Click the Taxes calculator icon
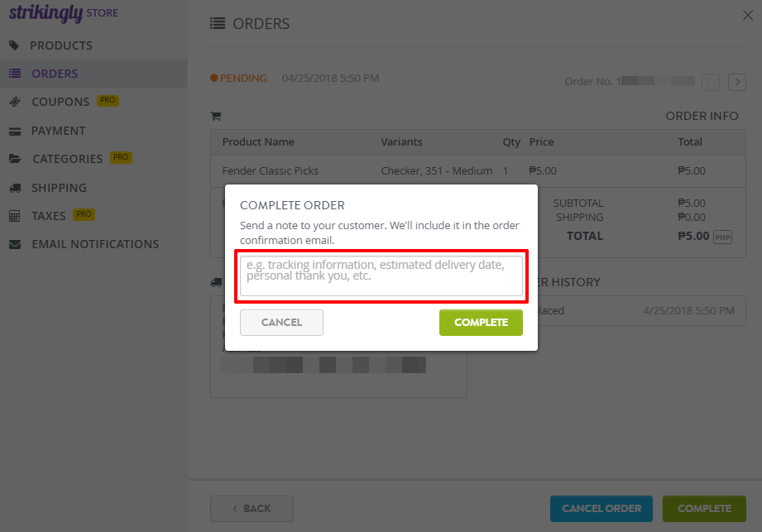The width and height of the screenshot is (762, 532). pyautogui.click(x=15, y=216)
